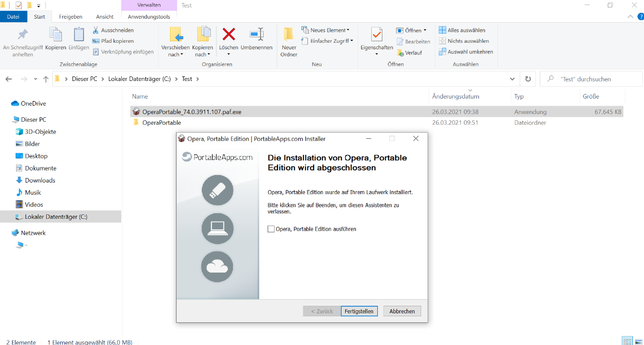Screen dimensions: 644x345
Task: Click Verknüpfung einfügen in the ribbon
Action: tap(123, 52)
